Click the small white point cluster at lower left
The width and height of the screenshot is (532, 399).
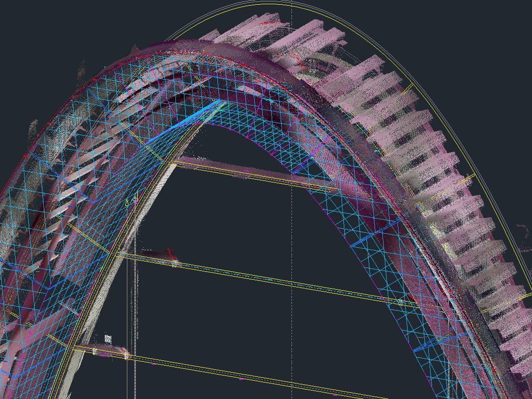108,339
